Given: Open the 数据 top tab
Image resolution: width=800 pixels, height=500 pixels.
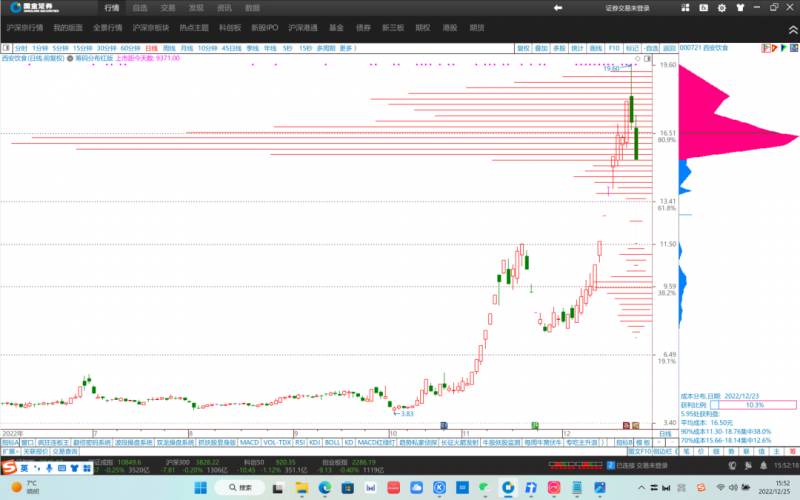Looking at the screenshot, I should [252, 8].
